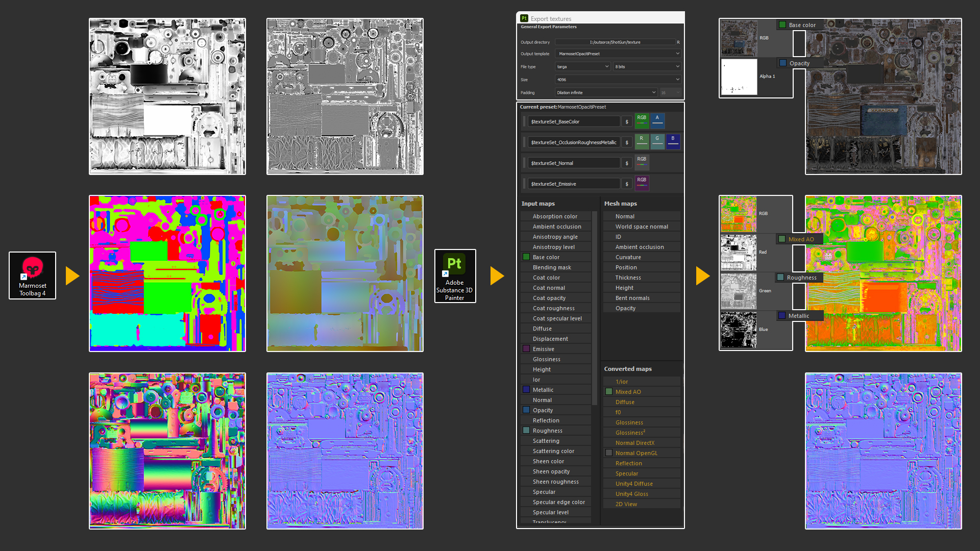
Task: Select World space normal in Mesh maps
Action: [642, 227]
